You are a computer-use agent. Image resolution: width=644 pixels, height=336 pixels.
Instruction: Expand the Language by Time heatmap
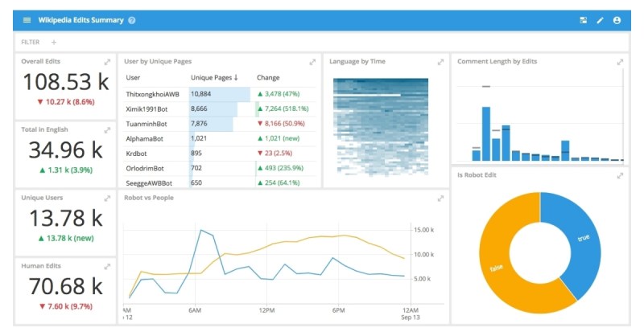pyautogui.click(x=440, y=62)
